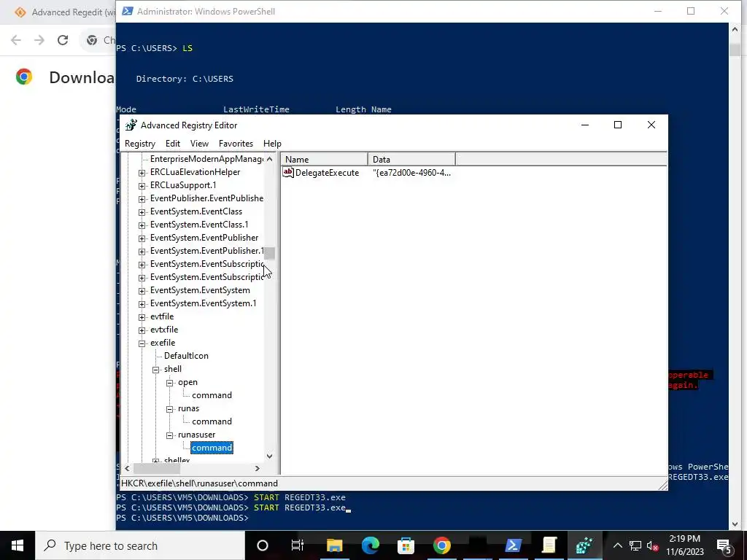This screenshot has height=560, width=747.
Task: Click the Advanced Registry Editor title icon
Action: pos(131,125)
